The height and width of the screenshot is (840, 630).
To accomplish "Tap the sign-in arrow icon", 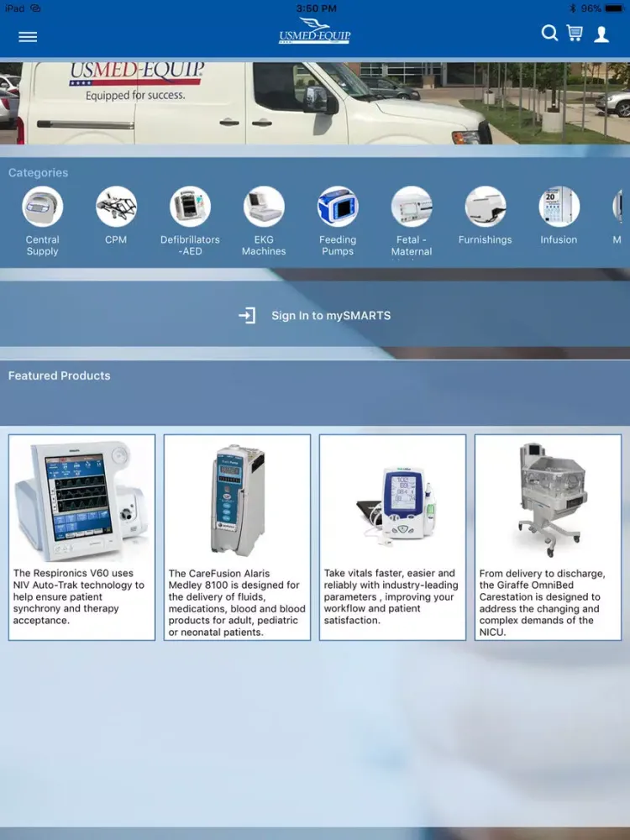I will point(247,315).
